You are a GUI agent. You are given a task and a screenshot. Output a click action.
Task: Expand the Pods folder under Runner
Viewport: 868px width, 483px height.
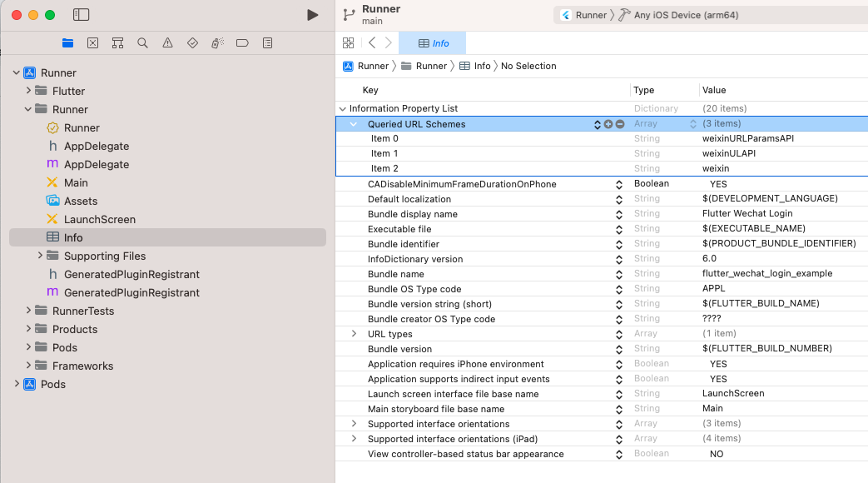click(x=28, y=346)
